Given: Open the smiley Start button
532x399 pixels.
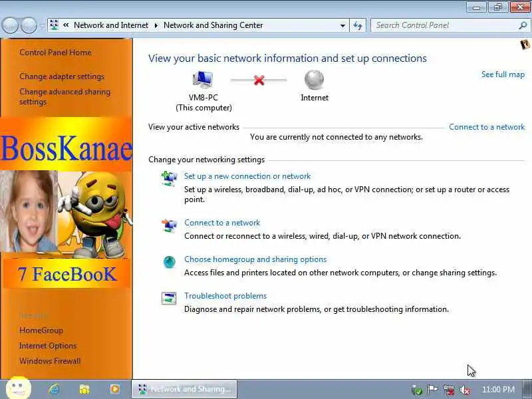Looking at the screenshot, I should click(x=19, y=388).
